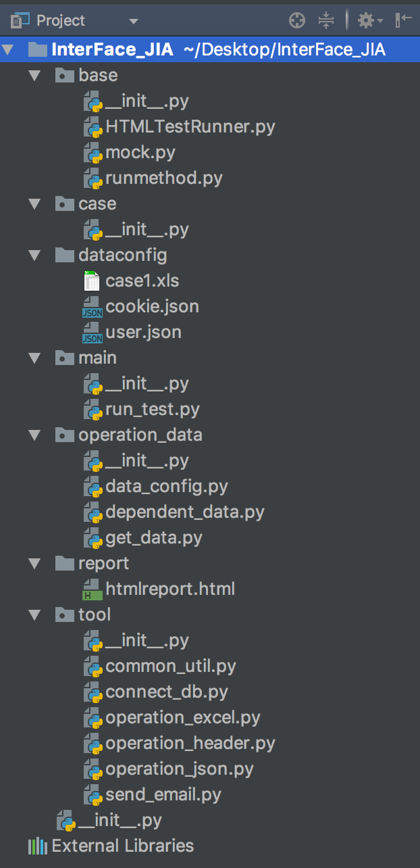Image resolution: width=420 pixels, height=868 pixels.
Task: Open the Project view dropdown arrow
Action: coord(133,22)
